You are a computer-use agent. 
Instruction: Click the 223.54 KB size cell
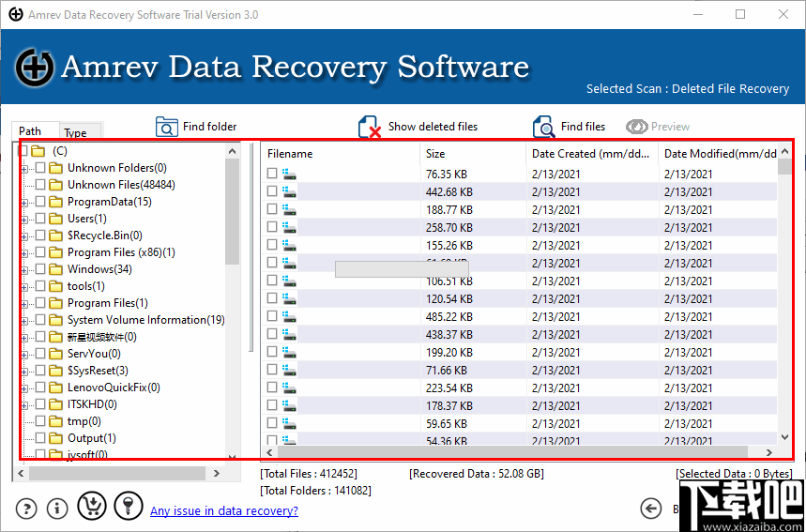click(449, 388)
